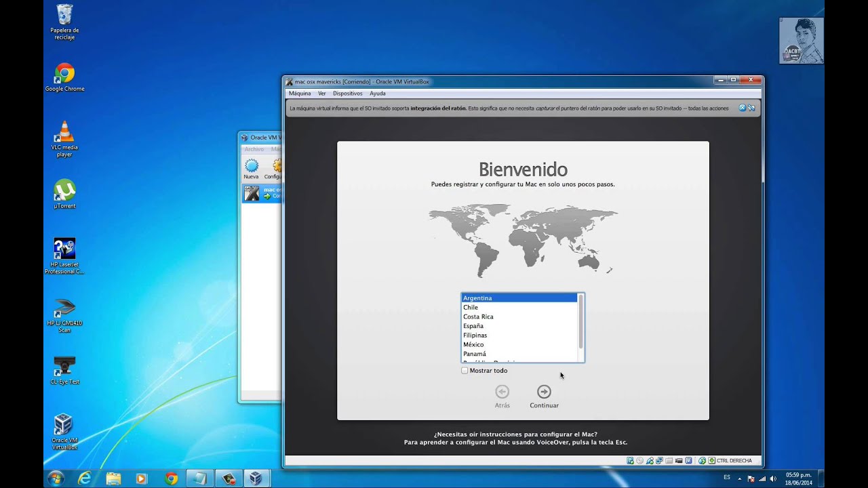The image size is (868, 488).
Task: Open the Dispositivos menu
Action: tap(348, 94)
